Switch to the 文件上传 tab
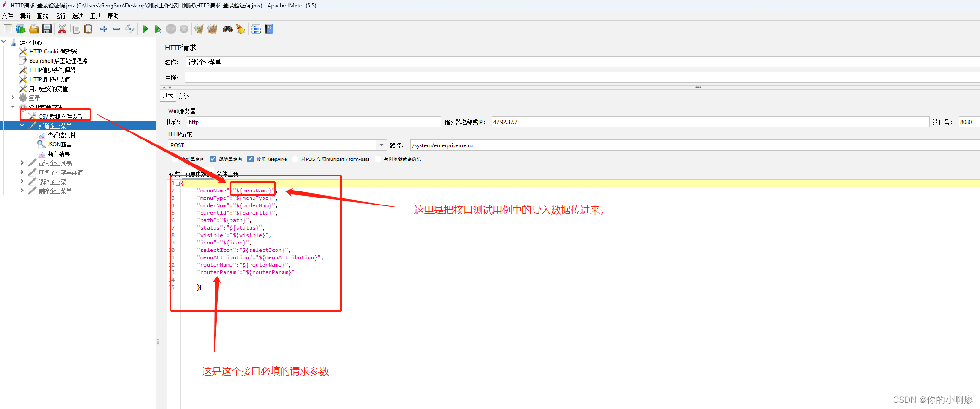 click(x=227, y=174)
